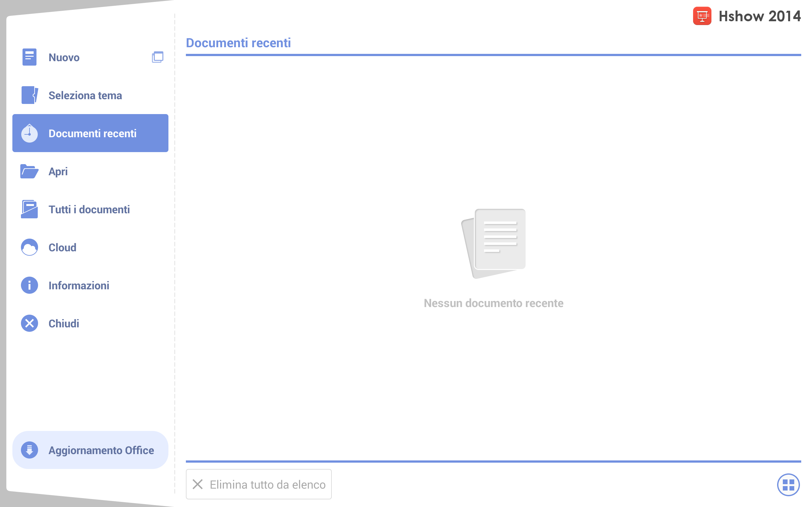The image size is (812, 507).
Task: Open Tutti i documenti section
Action: click(x=90, y=209)
